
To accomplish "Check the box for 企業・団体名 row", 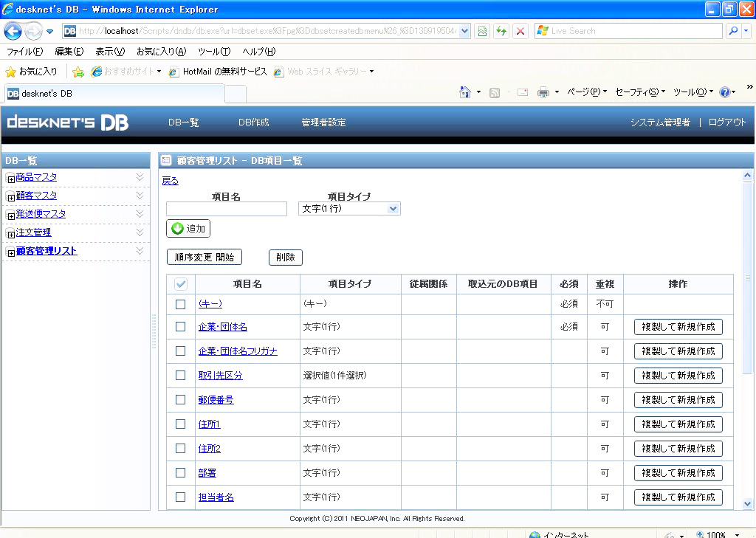I will click(x=181, y=327).
